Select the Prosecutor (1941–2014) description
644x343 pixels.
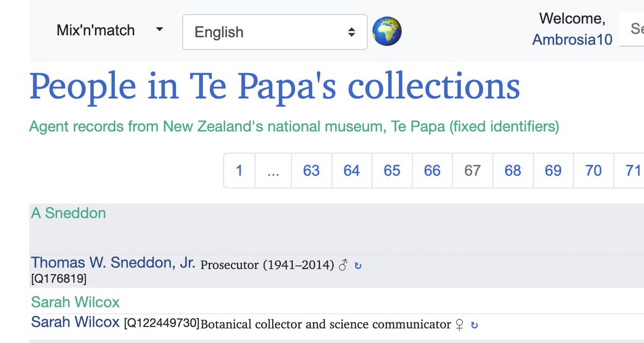tap(267, 265)
